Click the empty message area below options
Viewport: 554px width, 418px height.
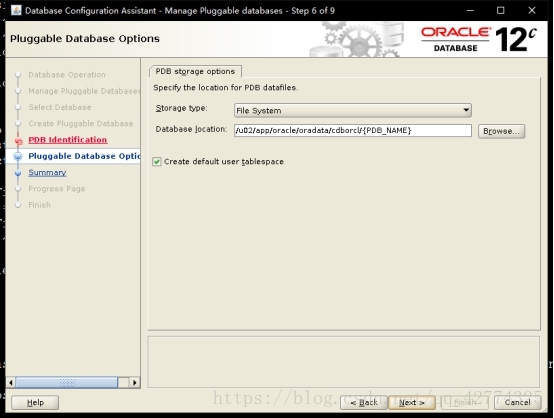(x=343, y=362)
